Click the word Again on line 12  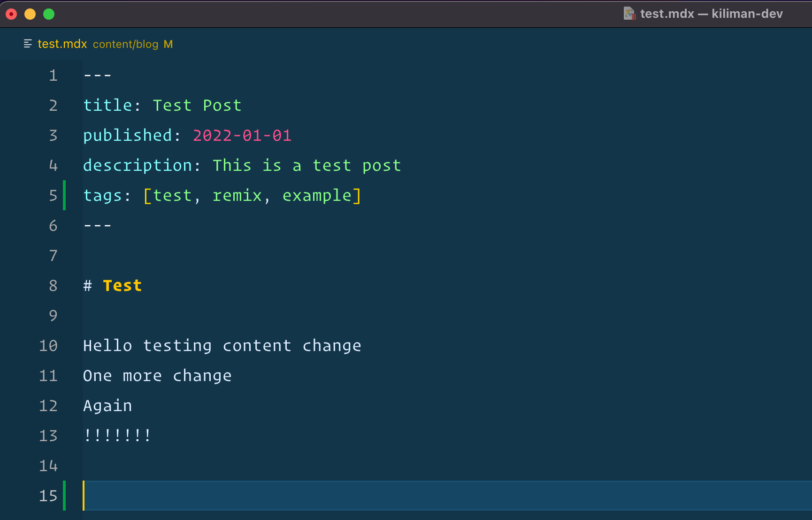click(x=107, y=405)
